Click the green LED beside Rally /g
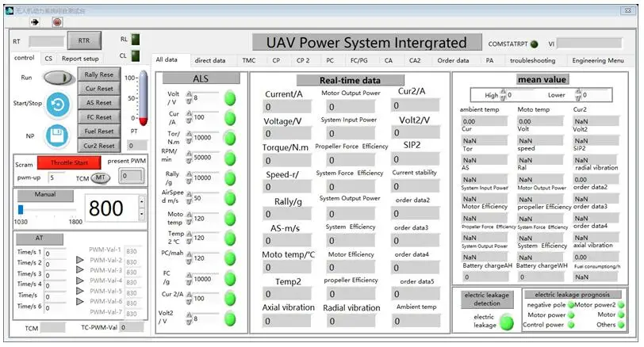The height and width of the screenshot is (347, 644). (x=230, y=178)
